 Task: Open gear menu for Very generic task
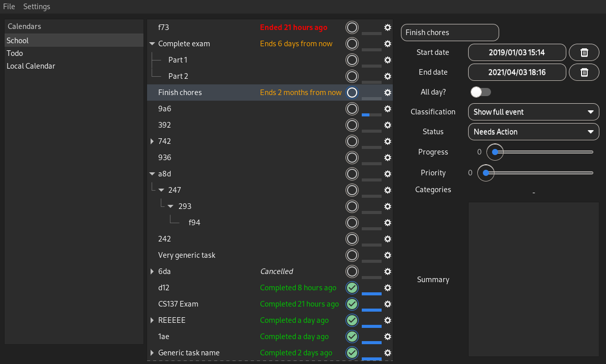click(x=388, y=255)
